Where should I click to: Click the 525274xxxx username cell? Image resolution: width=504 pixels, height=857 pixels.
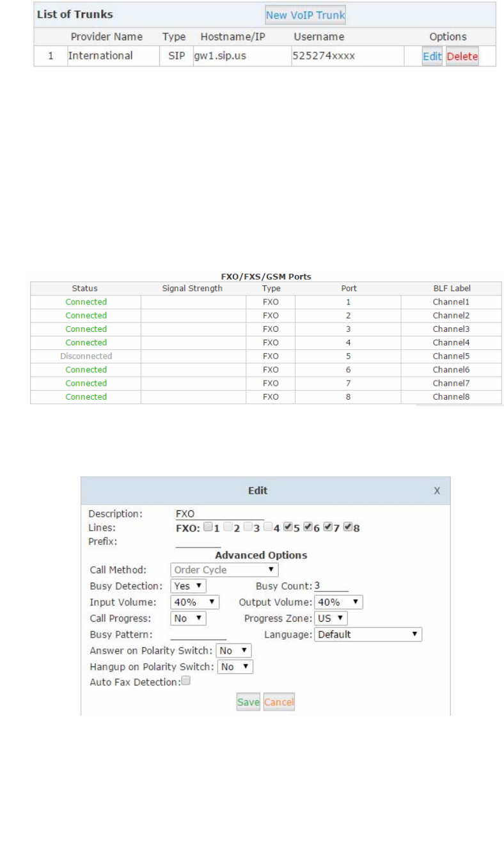[x=347, y=56]
